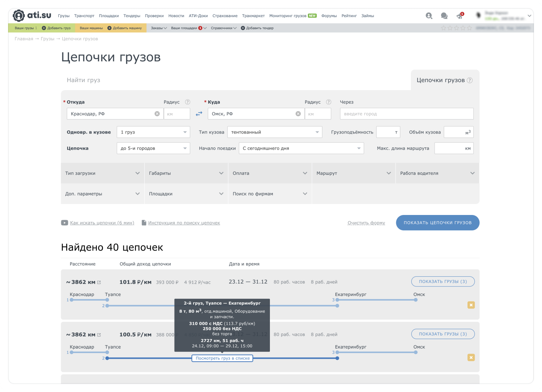Open the chat messages icon

pyautogui.click(x=444, y=16)
